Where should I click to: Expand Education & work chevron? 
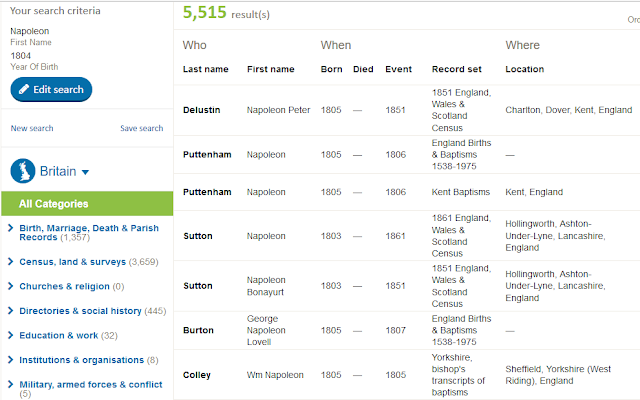point(11,335)
